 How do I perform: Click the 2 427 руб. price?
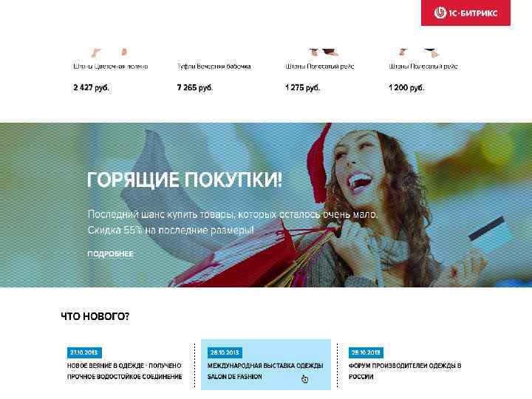pos(91,87)
